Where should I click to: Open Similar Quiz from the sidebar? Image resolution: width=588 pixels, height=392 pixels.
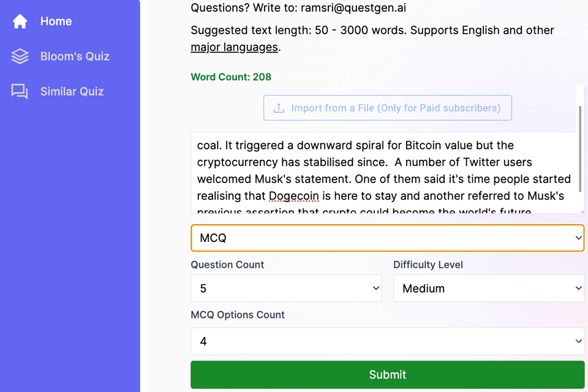(x=72, y=92)
